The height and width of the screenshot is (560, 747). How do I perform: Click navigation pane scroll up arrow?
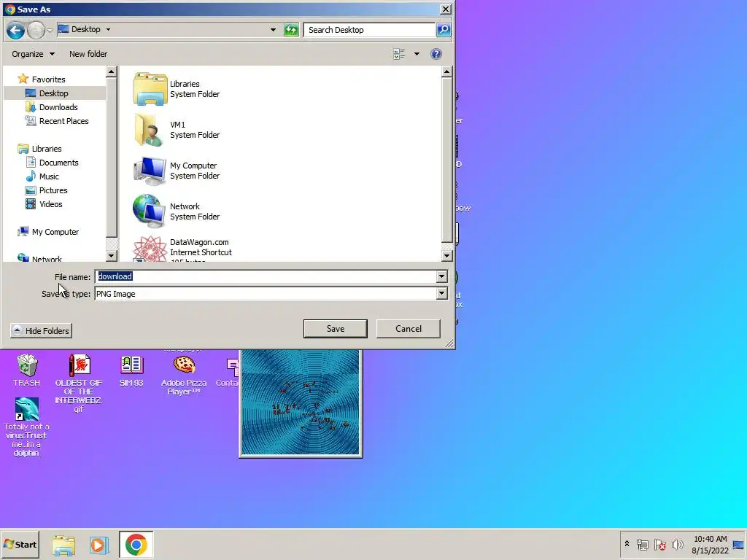pos(111,71)
